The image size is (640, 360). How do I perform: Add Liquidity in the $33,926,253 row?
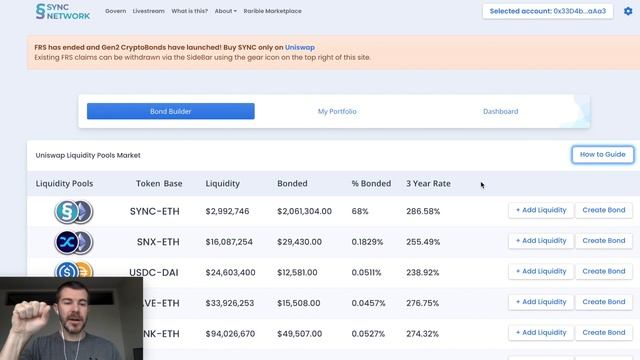[541, 302]
